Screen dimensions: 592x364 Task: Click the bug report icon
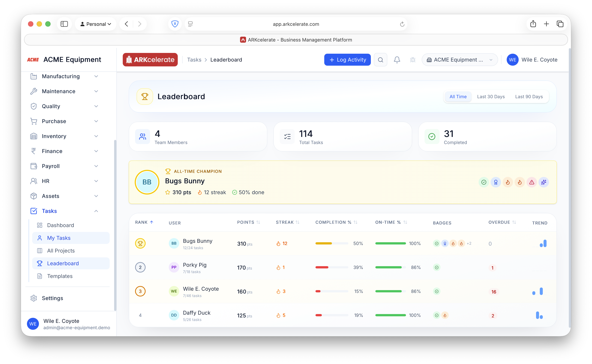412,60
